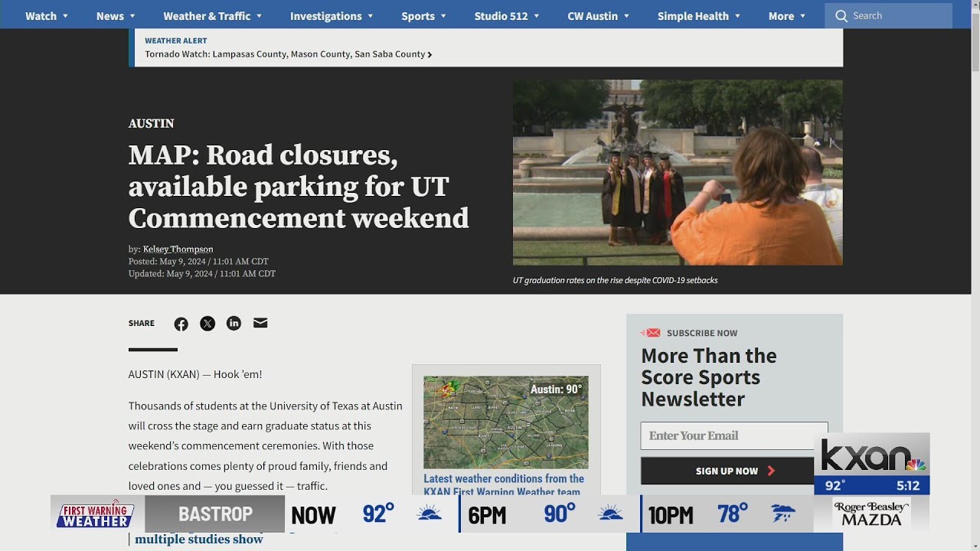
Task: Share article on Facebook icon
Action: click(181, 324)
